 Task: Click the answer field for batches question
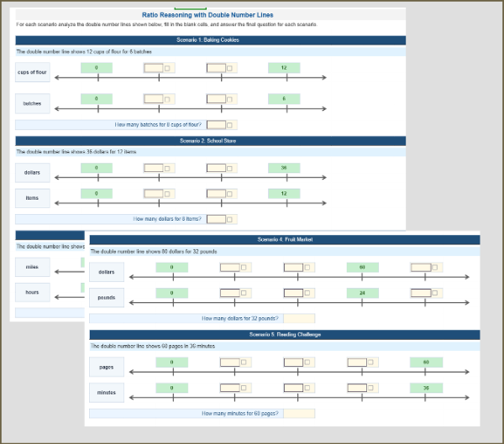[216, 124]
